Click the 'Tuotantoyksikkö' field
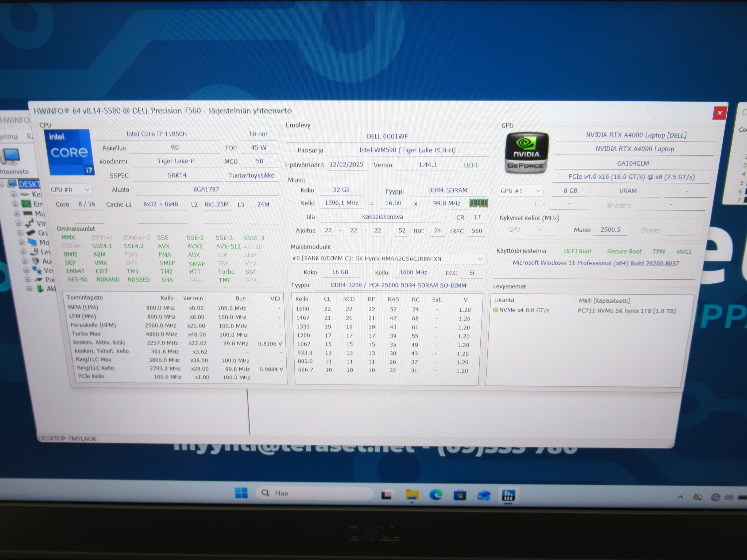The image size is (747, 560). 251,176
